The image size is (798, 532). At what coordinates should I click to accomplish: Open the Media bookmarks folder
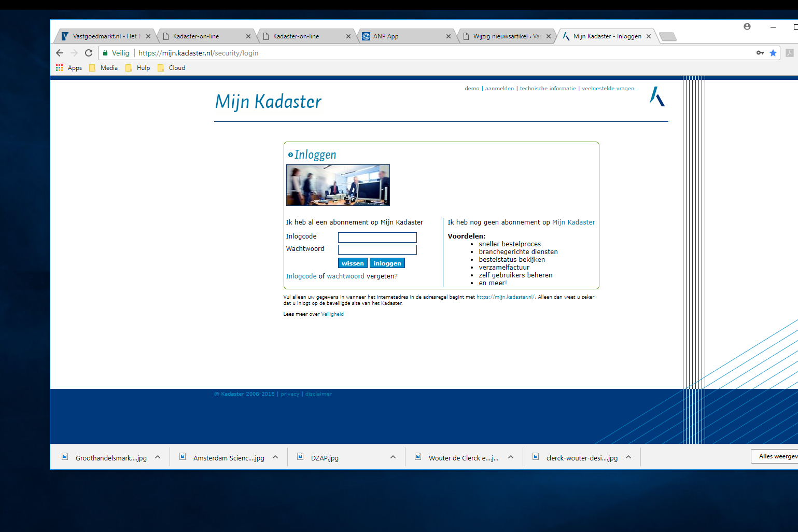coord(103,67)
